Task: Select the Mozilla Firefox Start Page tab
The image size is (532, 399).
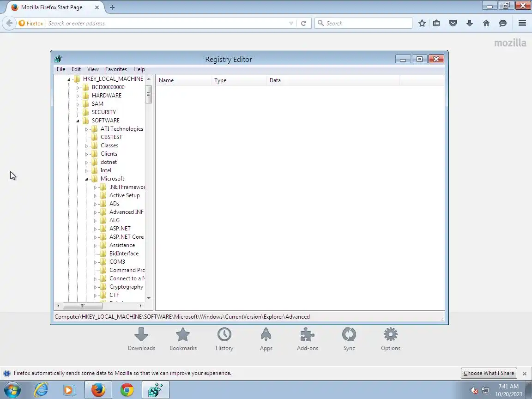Action: [x=52, y=7]
